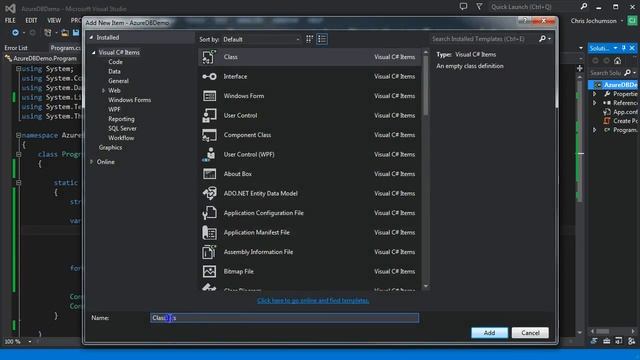Select the Application Configuration File icon
The image size is (640, 360).
[x=209, y=213]
